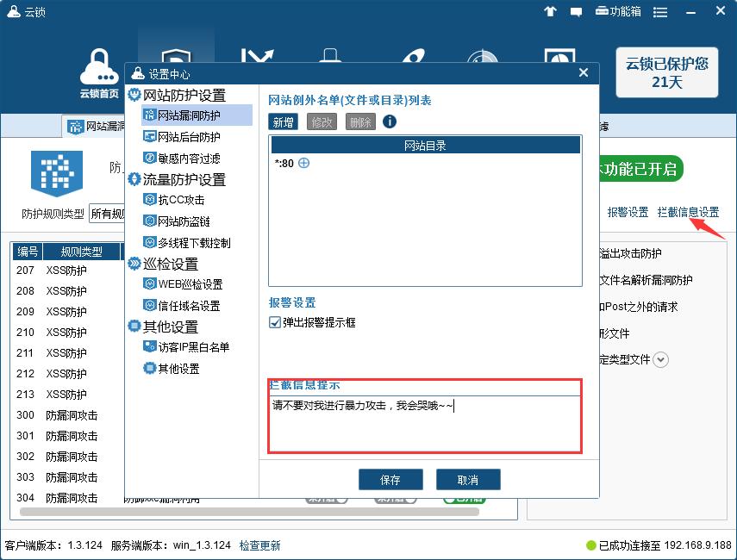This screenshot has width=737, height=560.
Task: Click the 网站目录 column header
Action: point(426,146)
